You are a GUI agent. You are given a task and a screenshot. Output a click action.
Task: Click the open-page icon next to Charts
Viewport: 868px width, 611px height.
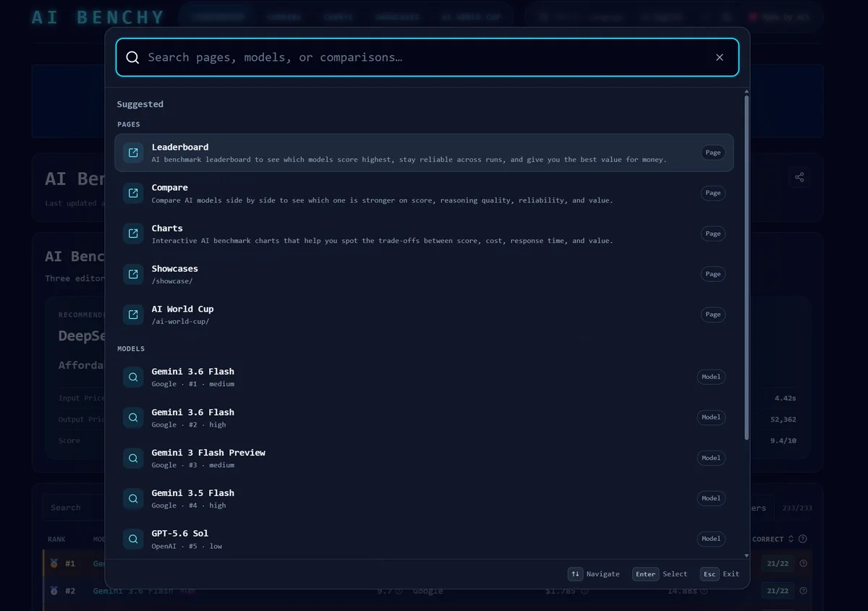133,234
